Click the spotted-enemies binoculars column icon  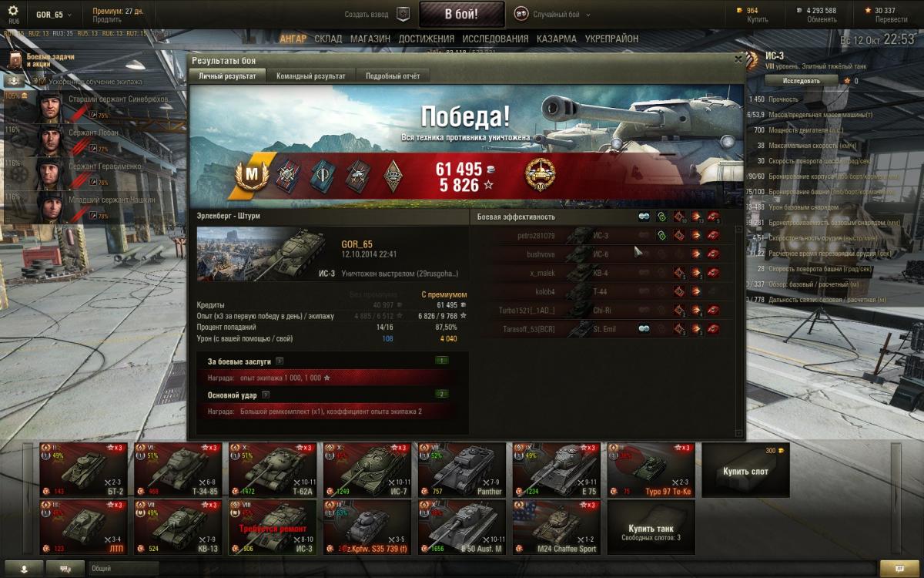pyautogui.click(x=644, y=217)
